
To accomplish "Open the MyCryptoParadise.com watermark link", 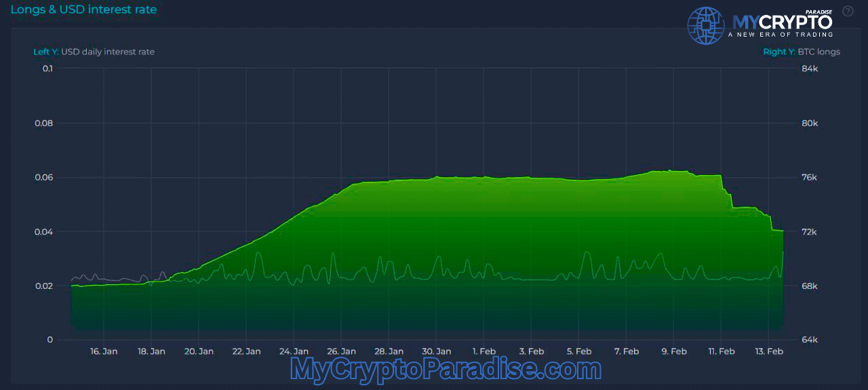I will pos(446,370).
